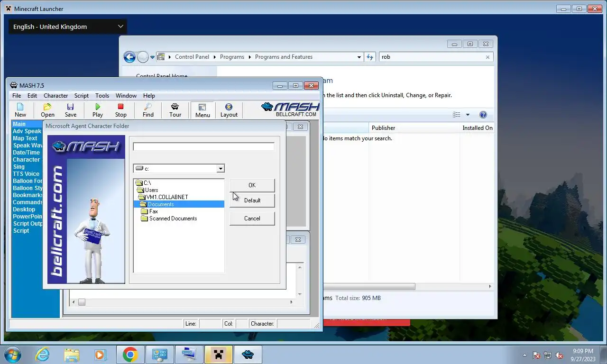Start the script with the Play icon

point(98,110)
